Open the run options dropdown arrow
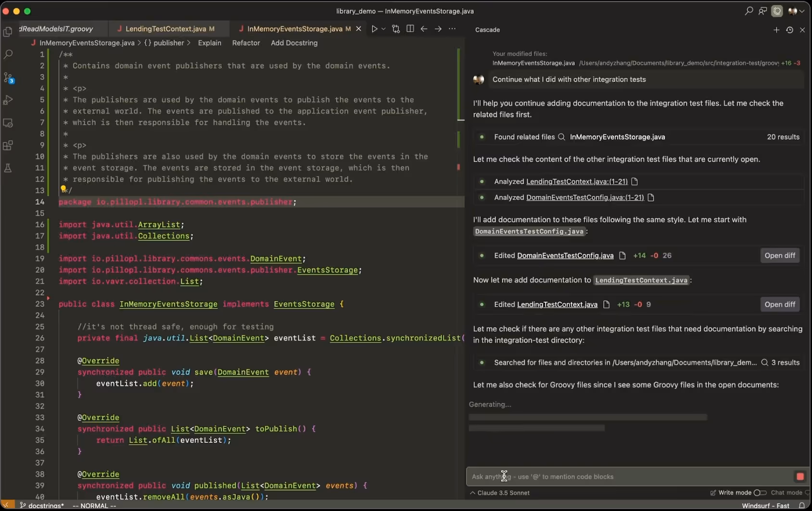 pyautogui.click(x=383, y=29)
